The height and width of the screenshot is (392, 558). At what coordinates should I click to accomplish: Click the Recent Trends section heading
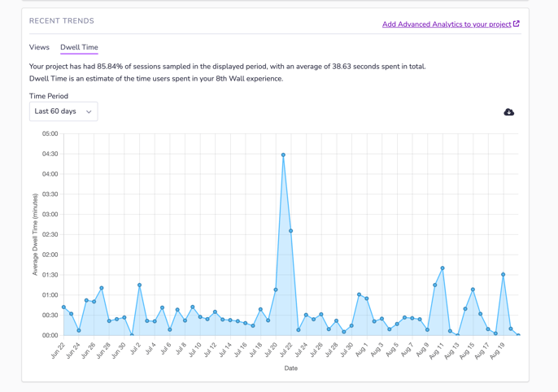(x=62, y=21)
